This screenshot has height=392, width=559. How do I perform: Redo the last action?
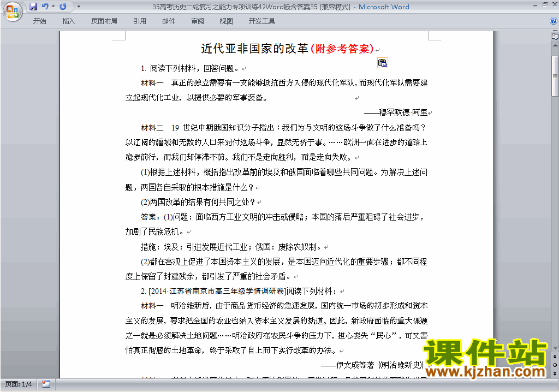click(63, 7)
